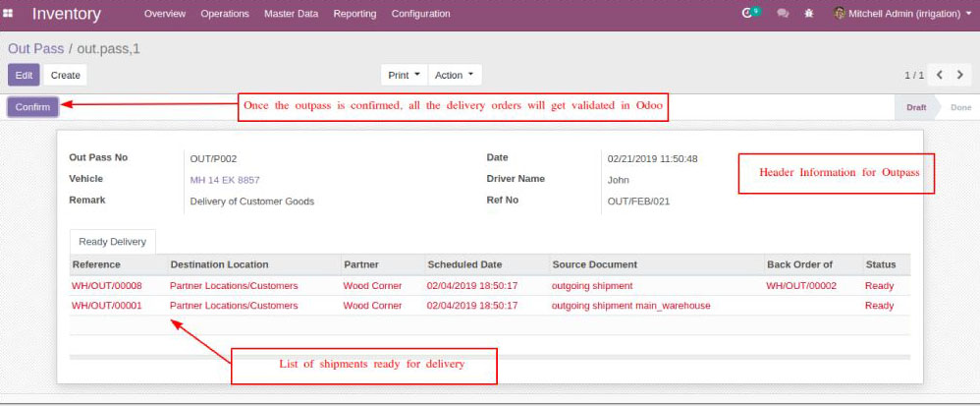Image resolution: width=980 pixels, height=406 pixels.
Task: Click remark 'Delivery of Customer Goods'
Action: click(x=252, y=202)
